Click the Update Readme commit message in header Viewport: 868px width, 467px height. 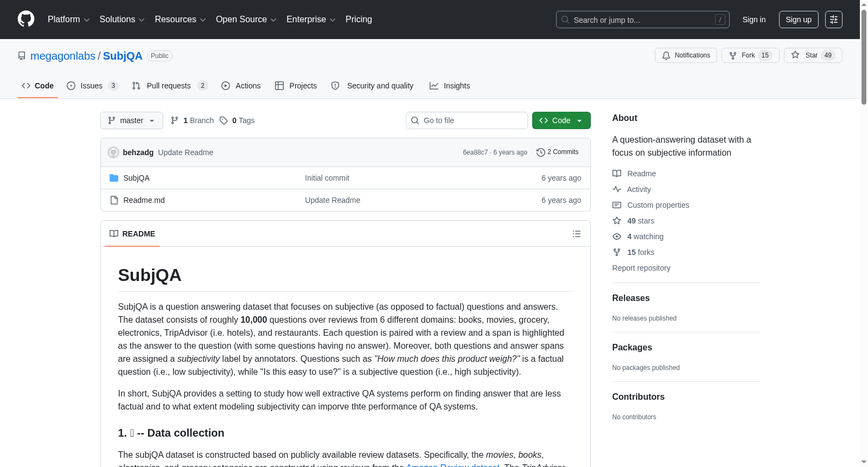point(186,152)
